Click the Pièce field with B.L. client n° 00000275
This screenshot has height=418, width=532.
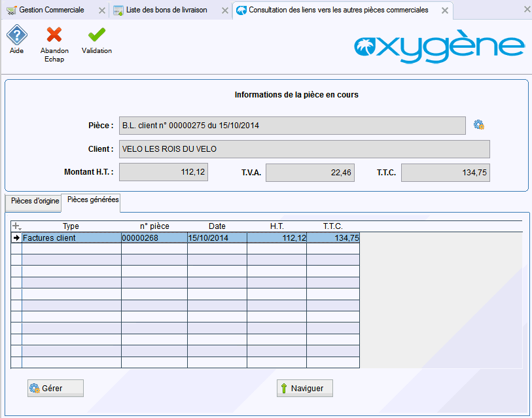(292, 126)
